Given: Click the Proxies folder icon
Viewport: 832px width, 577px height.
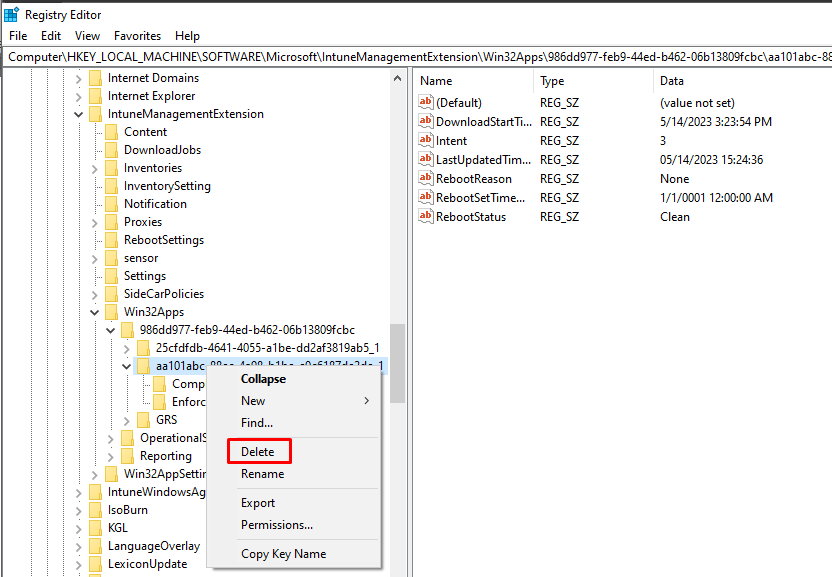Looking at the screenshot, I should [x=111, y=222].
